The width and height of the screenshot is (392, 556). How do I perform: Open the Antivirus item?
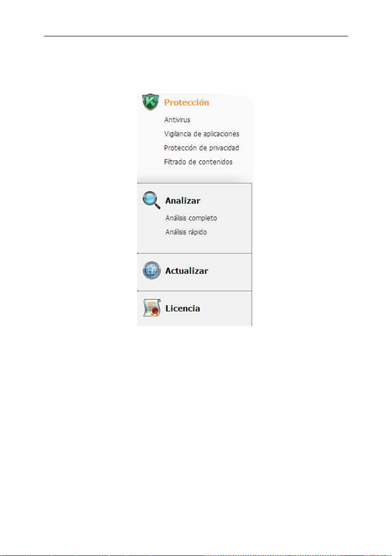(177, 120)
